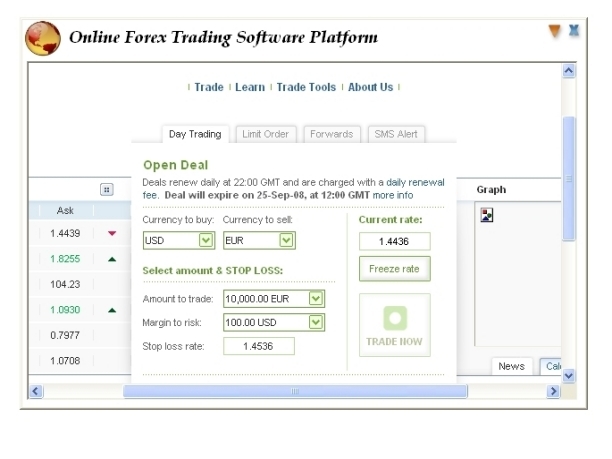Click the vertical scrollbar down arrow
This screenshot has height=459, width=612.
point(569,376)
